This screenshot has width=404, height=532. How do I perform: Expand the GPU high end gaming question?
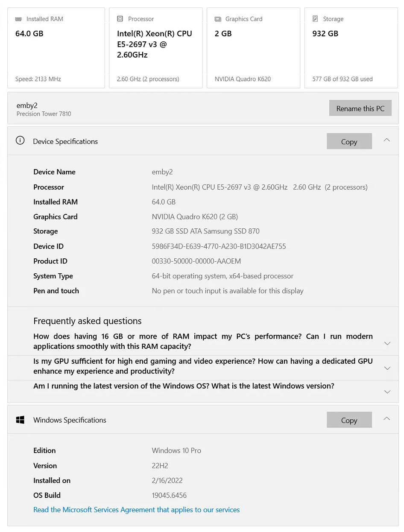pos(387,368)
